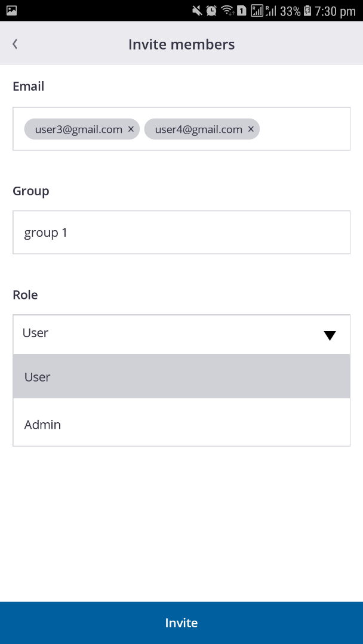Tap the battery charging icon
The height and width of the screenshot is (644, 363).
(307, 11)
